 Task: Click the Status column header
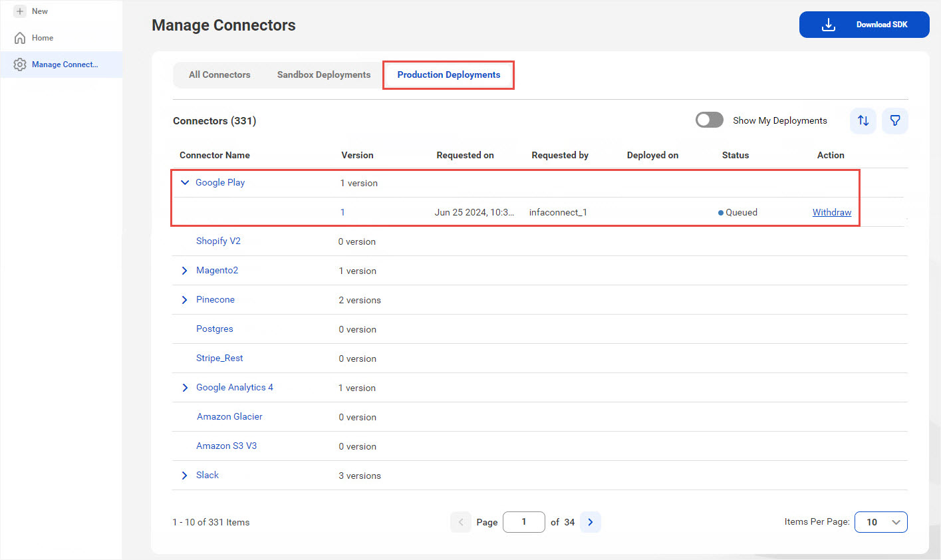(x=736, y=155)
